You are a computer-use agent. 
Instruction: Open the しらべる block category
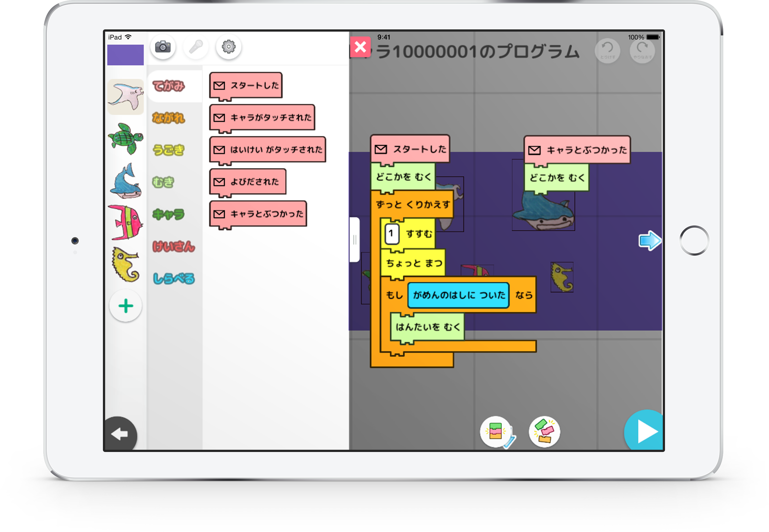[x=173, y=279]
